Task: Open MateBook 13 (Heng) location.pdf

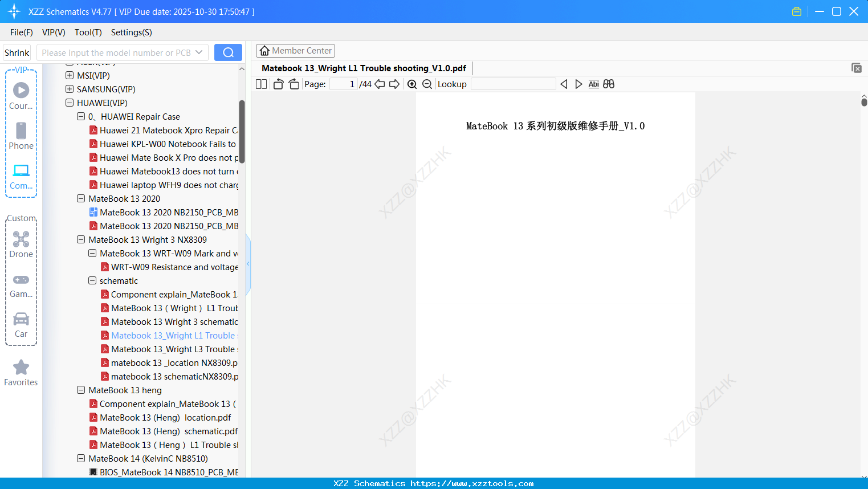Action: point(160,417)
